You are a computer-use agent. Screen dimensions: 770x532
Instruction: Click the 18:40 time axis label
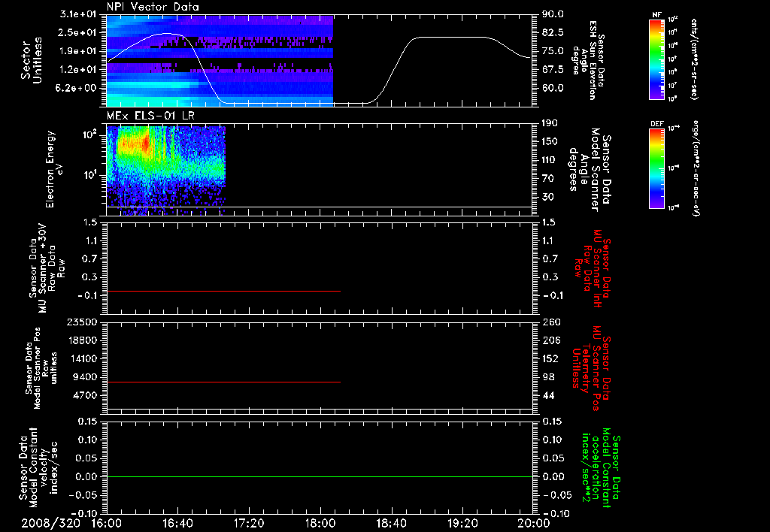391,523
